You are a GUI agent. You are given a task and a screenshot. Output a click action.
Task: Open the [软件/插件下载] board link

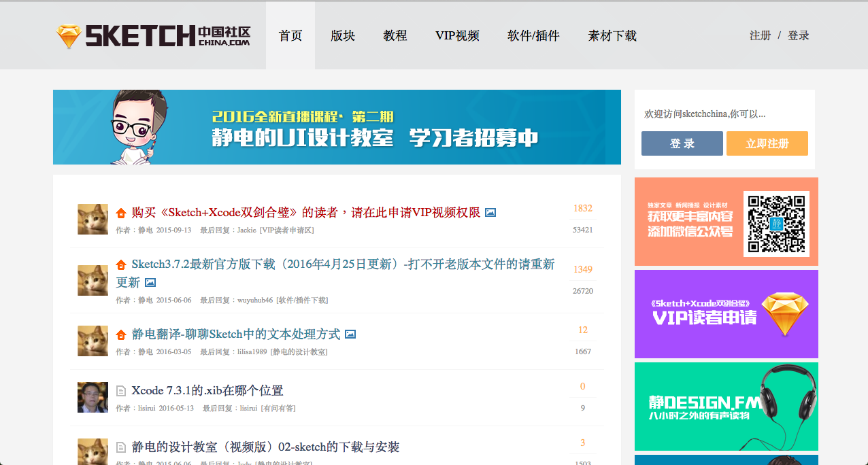[302, 300]
